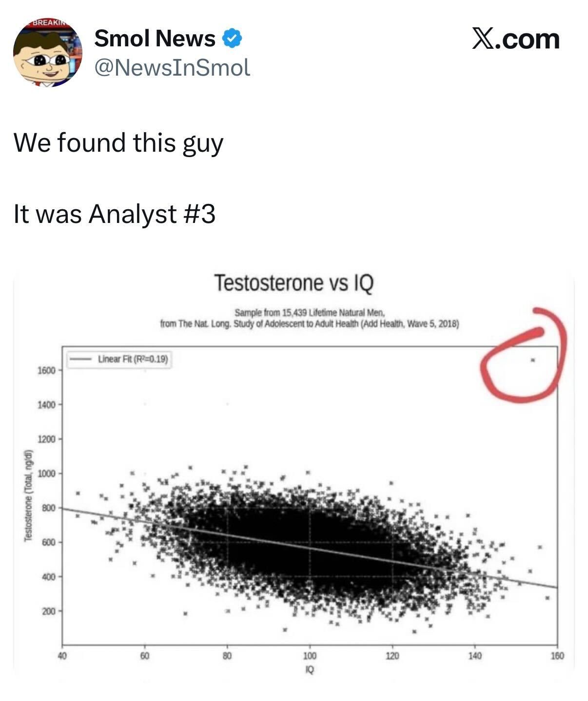The width and height of the screenshot is (588, 701).
Task: Click the IQ x-axis label
Action: click(x=310, y=670)
